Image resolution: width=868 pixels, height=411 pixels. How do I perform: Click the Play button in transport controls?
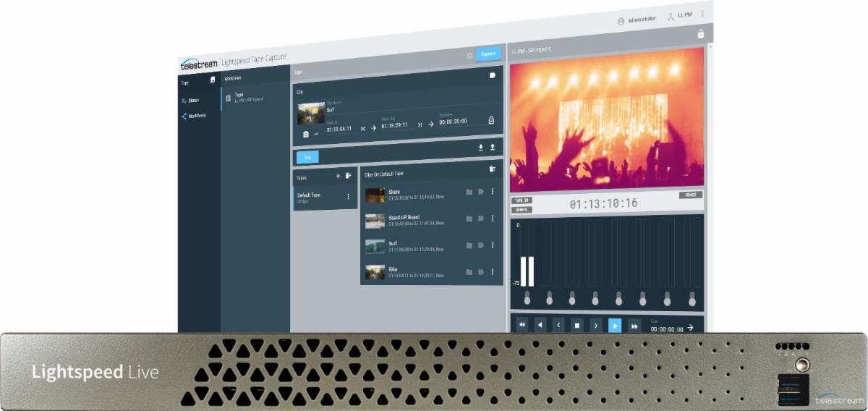(615, 326)
